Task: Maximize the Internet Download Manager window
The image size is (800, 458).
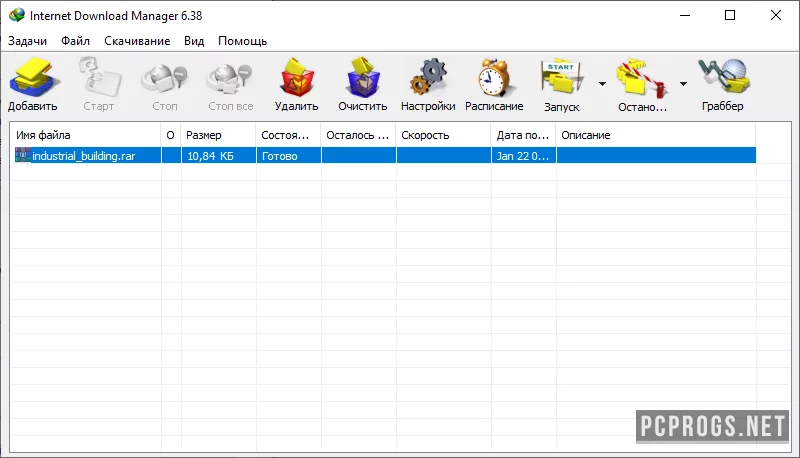Action: click(730, 15)
